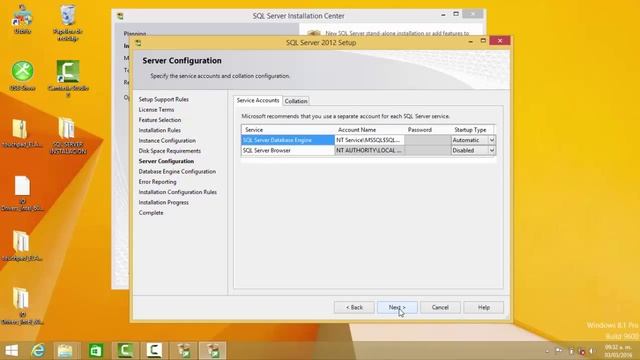Select the SQL Server Database Engine row
The height and width of the screenshot is (360, 640).
pyautogui.click(x=288, y=140)
